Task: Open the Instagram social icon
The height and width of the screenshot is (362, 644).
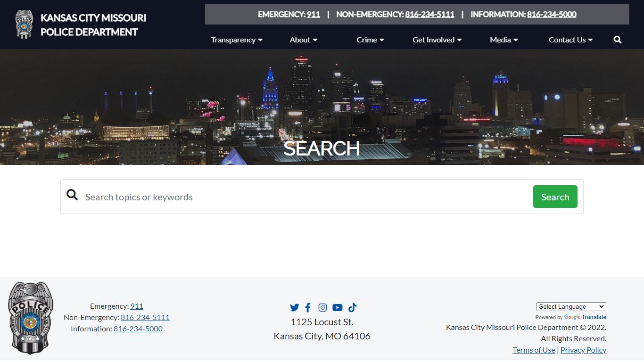Action: [x=322, y=308]
